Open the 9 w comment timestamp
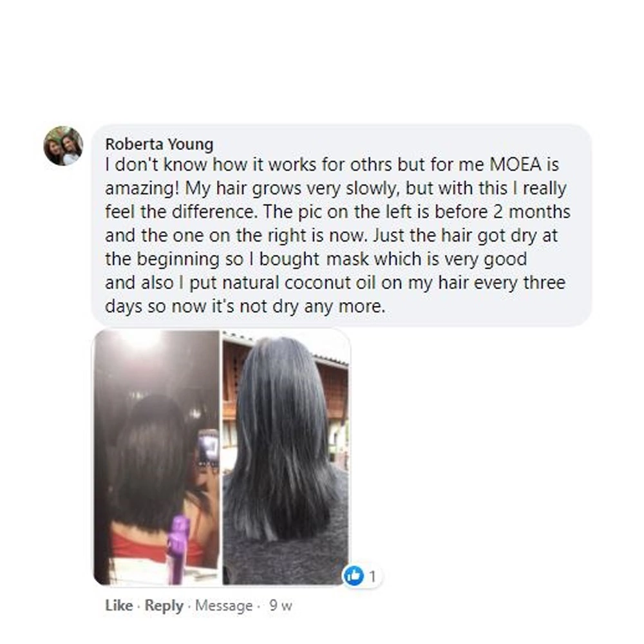The image size is (644, 644). [281, 606]
